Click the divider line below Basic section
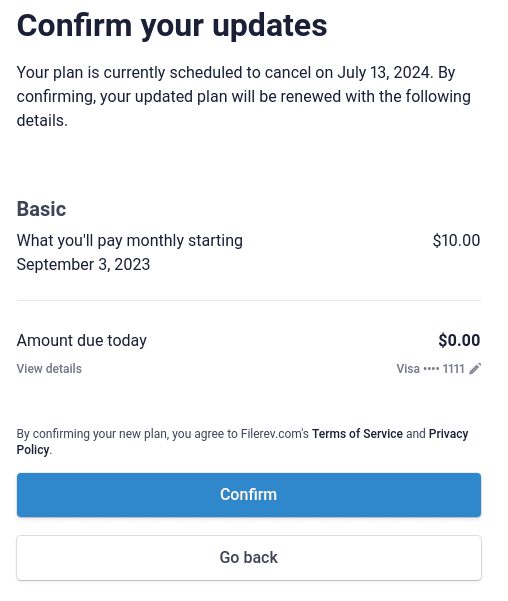 (249, 300)
